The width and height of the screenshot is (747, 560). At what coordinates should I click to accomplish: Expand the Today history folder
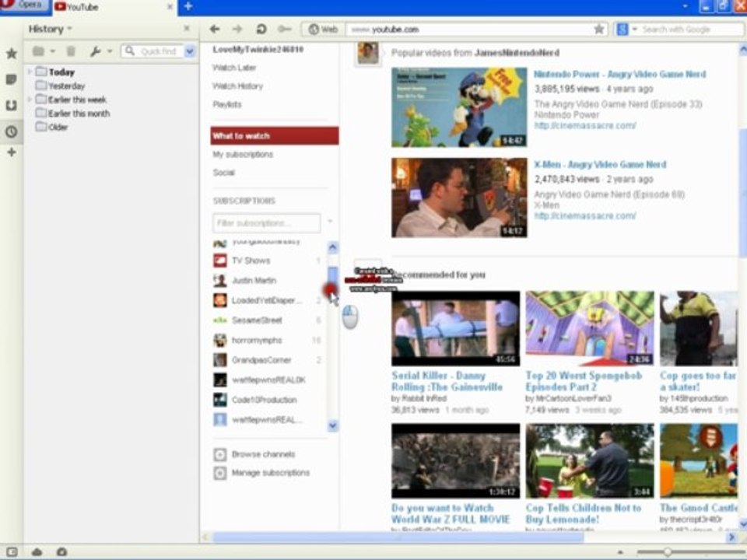pos(30,72)
